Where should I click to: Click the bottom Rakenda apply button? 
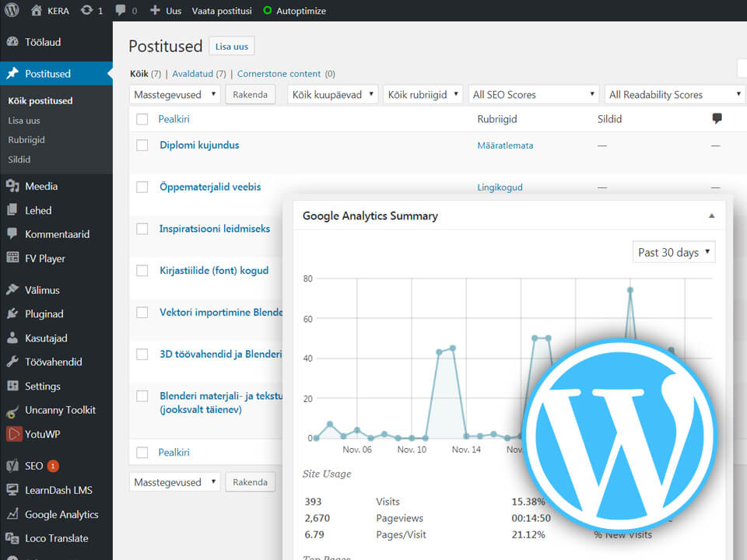[250, 482]
